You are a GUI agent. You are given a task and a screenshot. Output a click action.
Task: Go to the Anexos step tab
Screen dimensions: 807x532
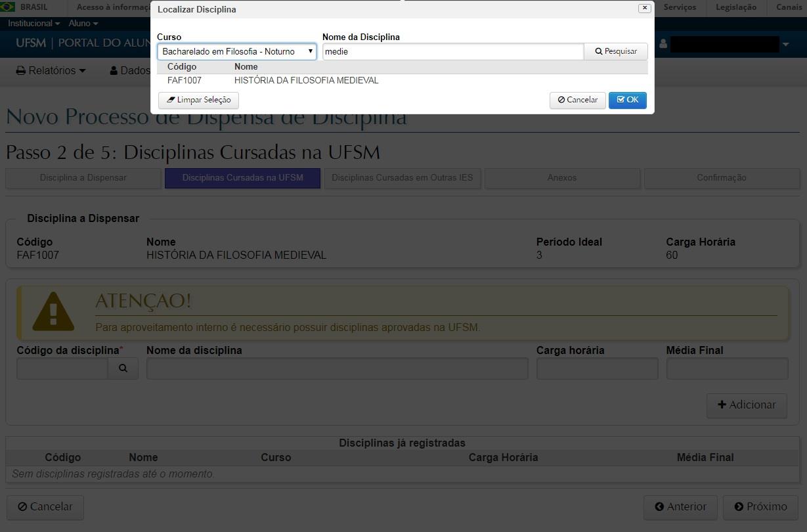click(562, 177)
